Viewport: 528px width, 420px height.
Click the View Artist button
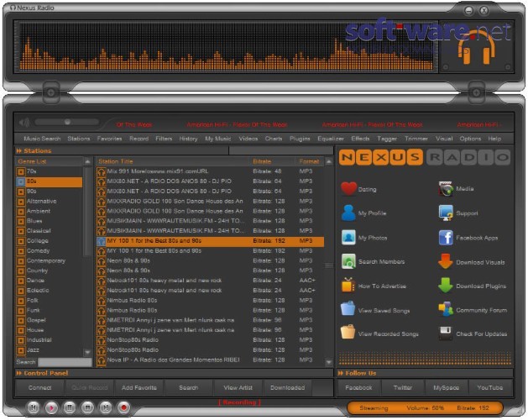point(238,387)
